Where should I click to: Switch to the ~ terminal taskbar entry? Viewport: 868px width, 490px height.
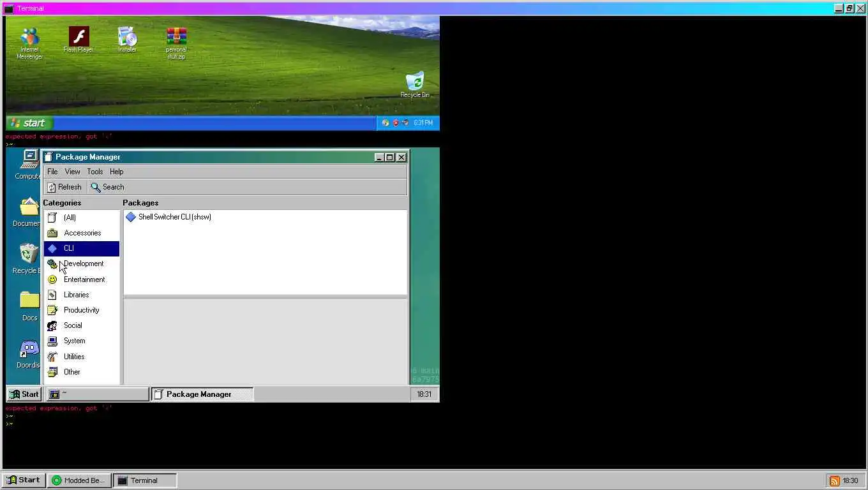pos(97,394)
